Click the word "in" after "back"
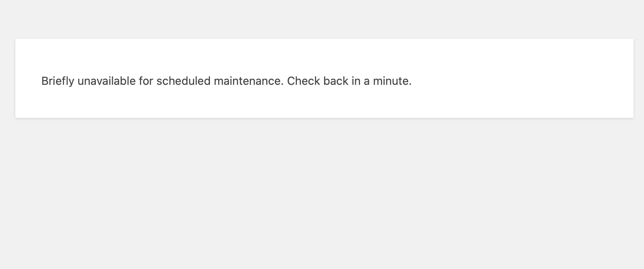 [x=356, y=81]
